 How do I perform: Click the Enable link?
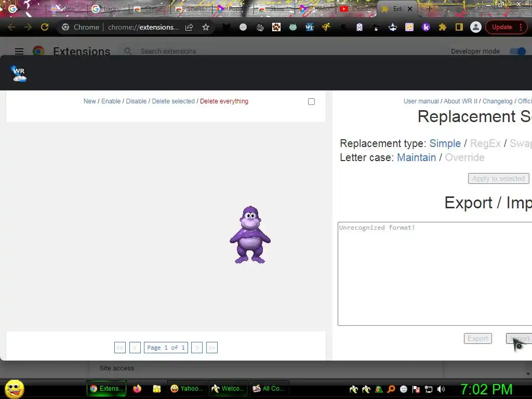pyautogui.click(x=111, y=101)
